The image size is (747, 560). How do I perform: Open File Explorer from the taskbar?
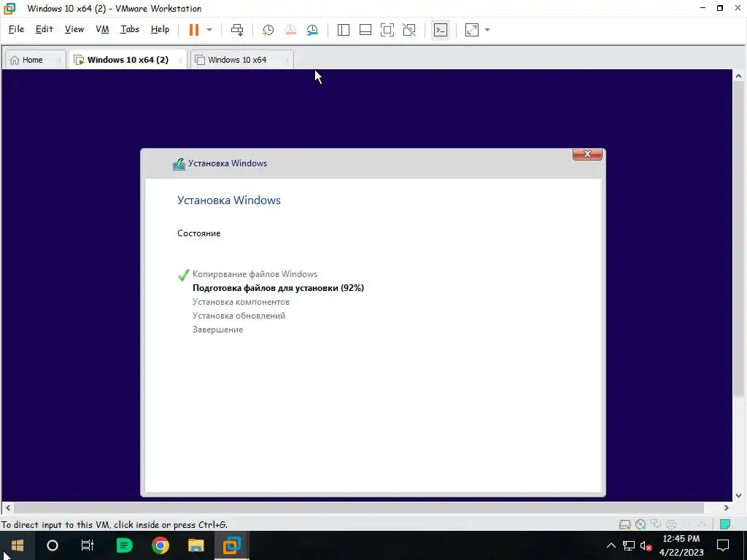(x=196, y=545)
